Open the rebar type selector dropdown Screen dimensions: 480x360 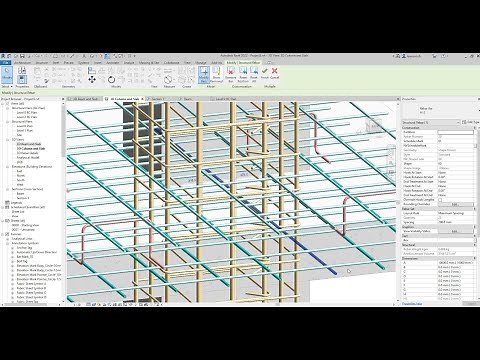430,123
